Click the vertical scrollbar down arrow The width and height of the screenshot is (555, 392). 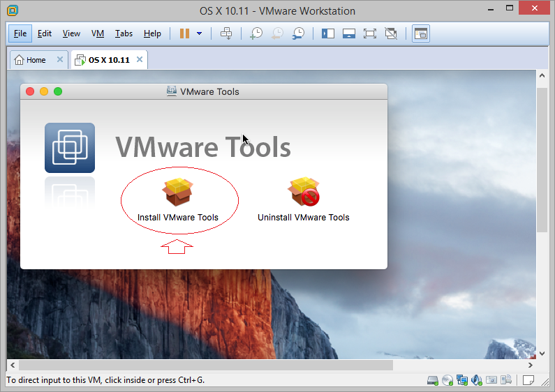click(x=542, y=353)
